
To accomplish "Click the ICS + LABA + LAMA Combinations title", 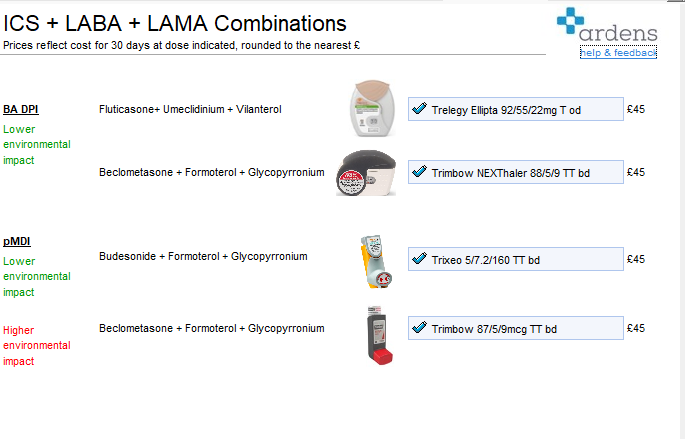I will click(x=175, y=24).
